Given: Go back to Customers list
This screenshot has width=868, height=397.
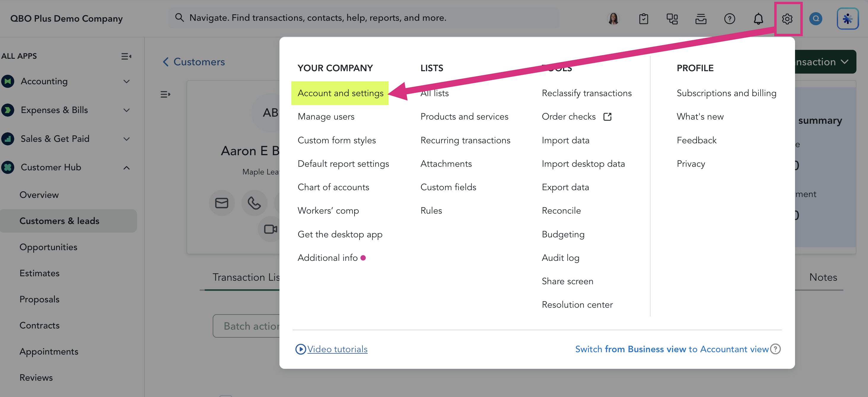Looking at the screenshot, I should tap(194, 62).
